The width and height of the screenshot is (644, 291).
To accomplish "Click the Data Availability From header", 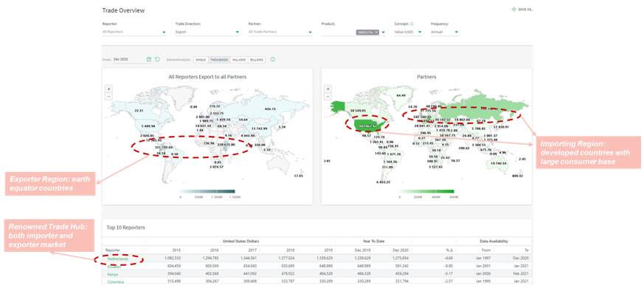I will pyautogui.click(x=486, y=250).
